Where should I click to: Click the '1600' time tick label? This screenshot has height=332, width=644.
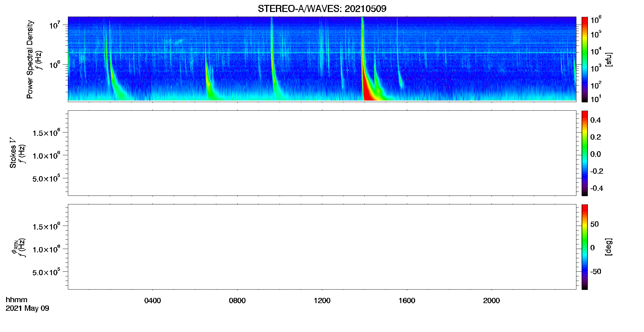(x=407, y=301)
